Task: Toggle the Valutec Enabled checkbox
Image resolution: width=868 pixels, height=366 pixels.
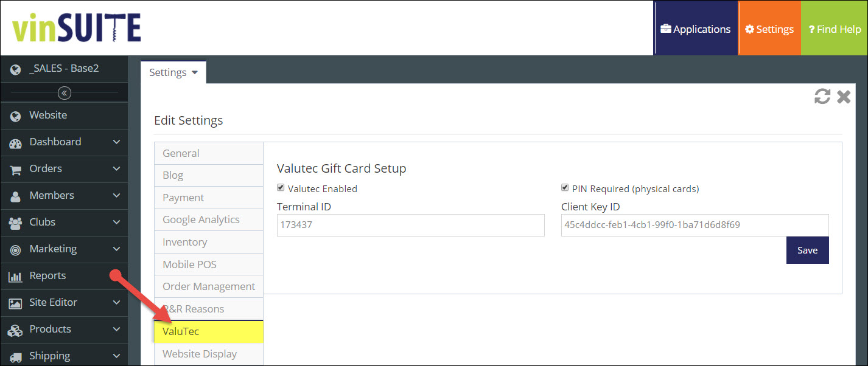Action: 281,188
